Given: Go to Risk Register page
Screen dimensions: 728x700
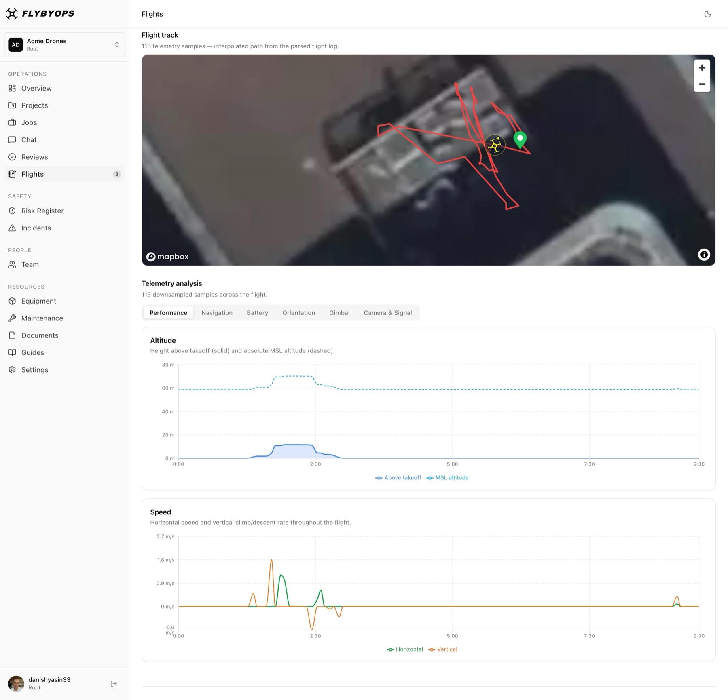Looking at the screenshot, I should pos(64,211).
